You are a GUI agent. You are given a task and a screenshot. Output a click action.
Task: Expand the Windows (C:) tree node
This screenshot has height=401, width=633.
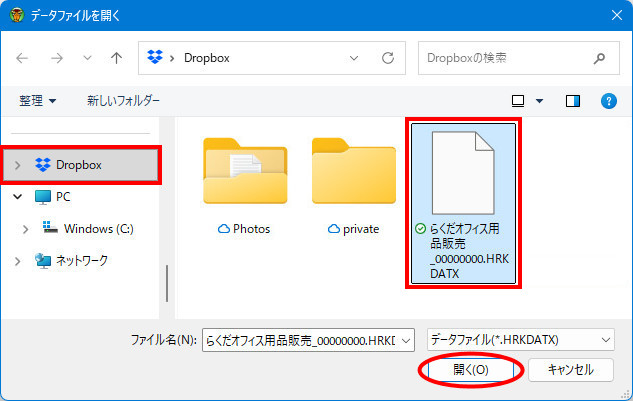click(26, 229)
